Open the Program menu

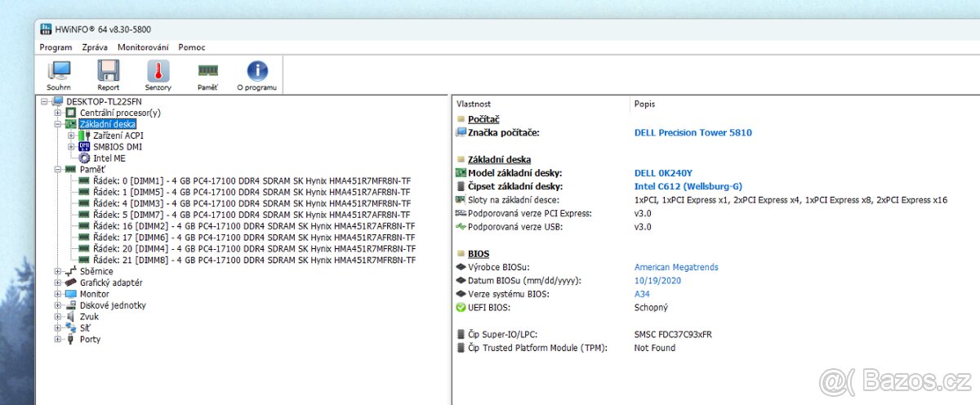56,47
